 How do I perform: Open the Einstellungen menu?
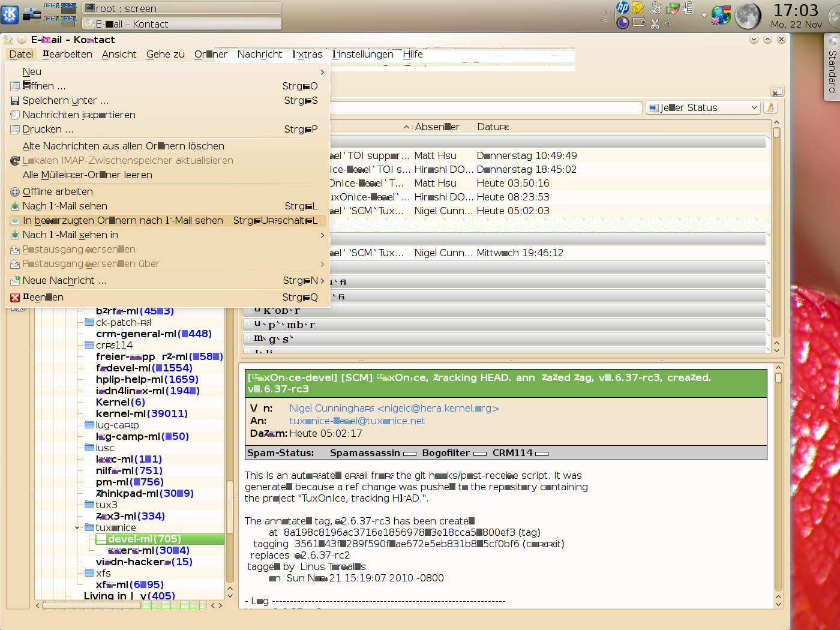click(x=363, y=54)
